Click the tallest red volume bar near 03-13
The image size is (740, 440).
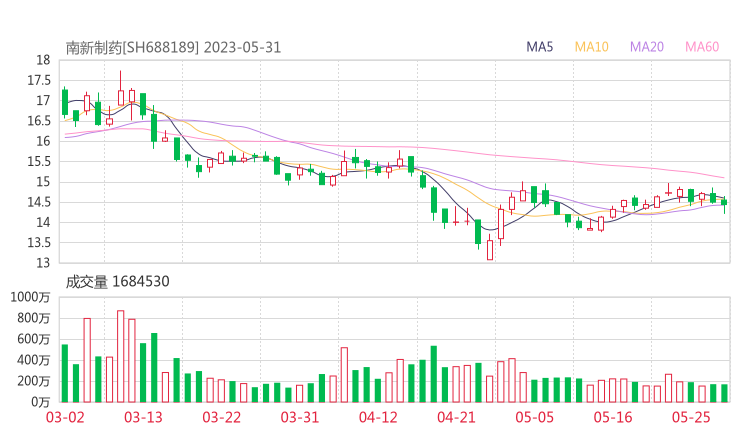[120, 356]
